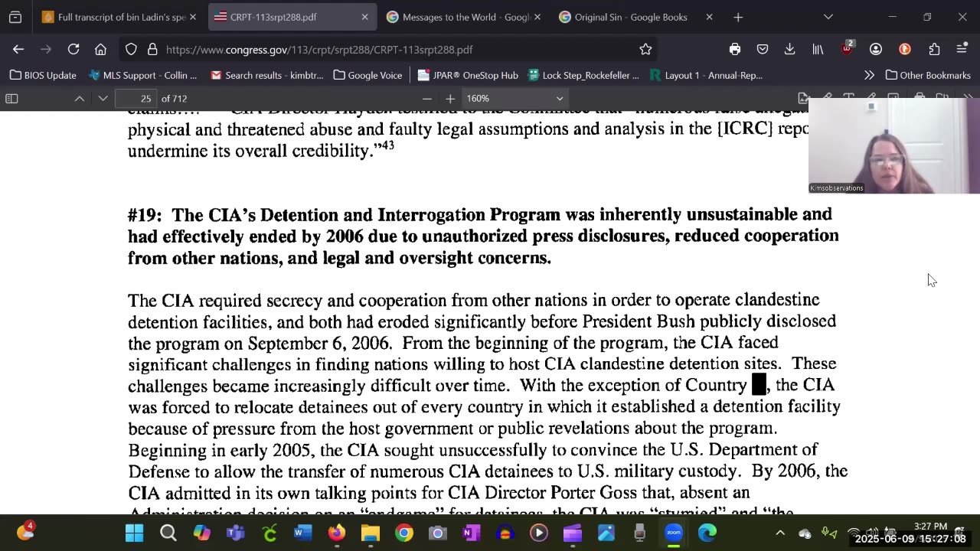The height and width of the screenshot is (551, 980).
Task: Click the #19 finding heading text
Action: point(483,236)
